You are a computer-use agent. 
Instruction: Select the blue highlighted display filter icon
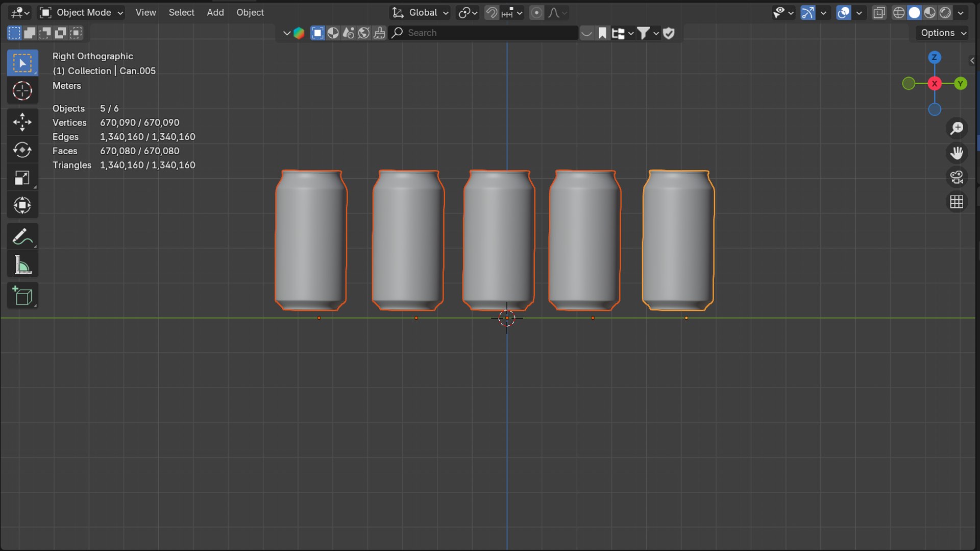tap(317, 33)
